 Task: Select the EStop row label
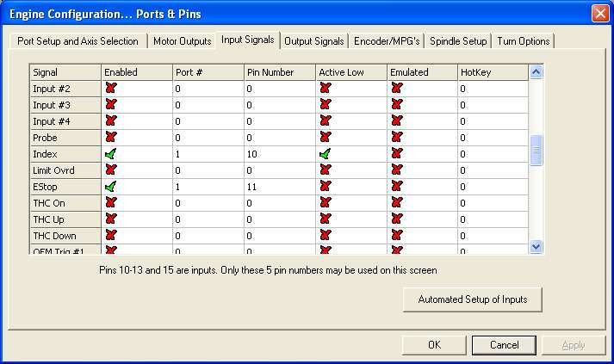click(x=65, y=187)
